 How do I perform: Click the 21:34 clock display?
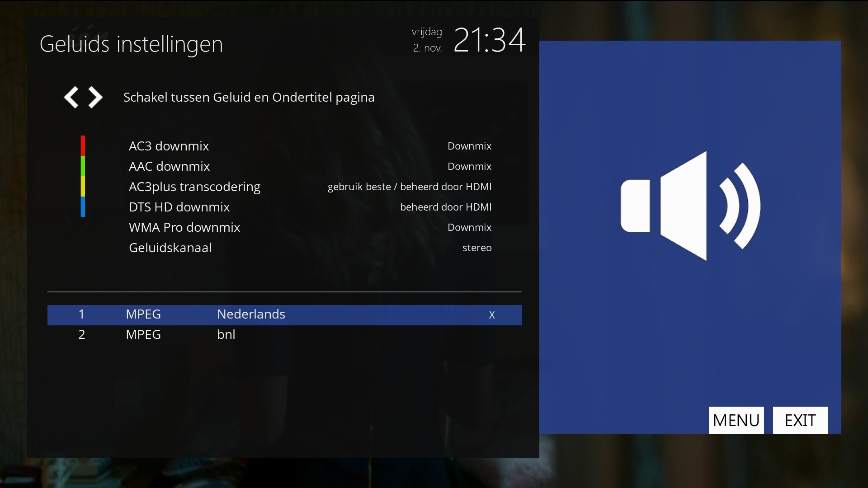[489, 40]
